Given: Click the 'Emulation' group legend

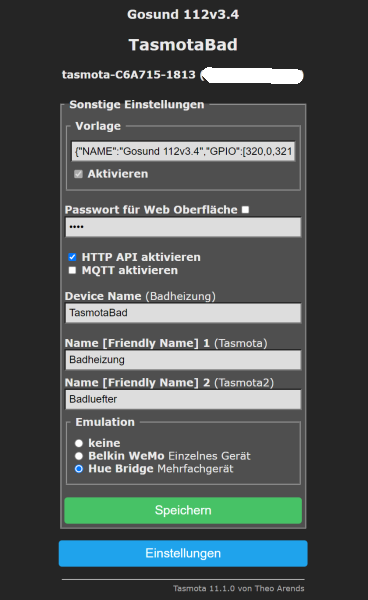Looking at the screenshot, I should pos(105,422).
